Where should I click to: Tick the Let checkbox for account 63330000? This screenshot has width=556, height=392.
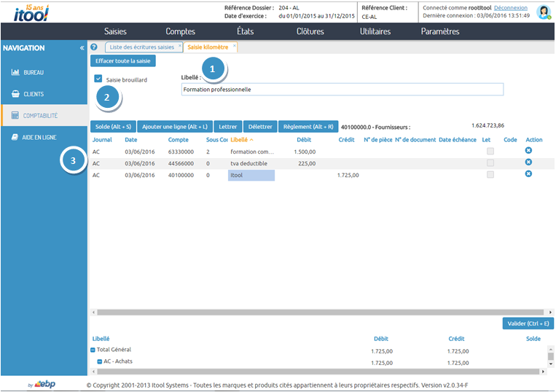tap(490, 151)
